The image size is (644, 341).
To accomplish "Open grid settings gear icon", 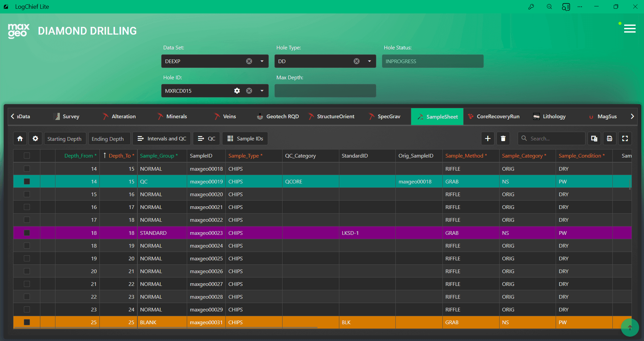I will (x=35, y=138).
